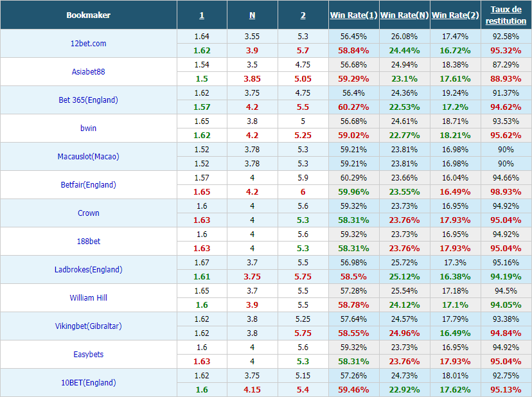This screenshot has height=397, width=532.
Task: Select bwin's 95.62% restitution value
Action: pyautogui.click(x=506, y=136)
